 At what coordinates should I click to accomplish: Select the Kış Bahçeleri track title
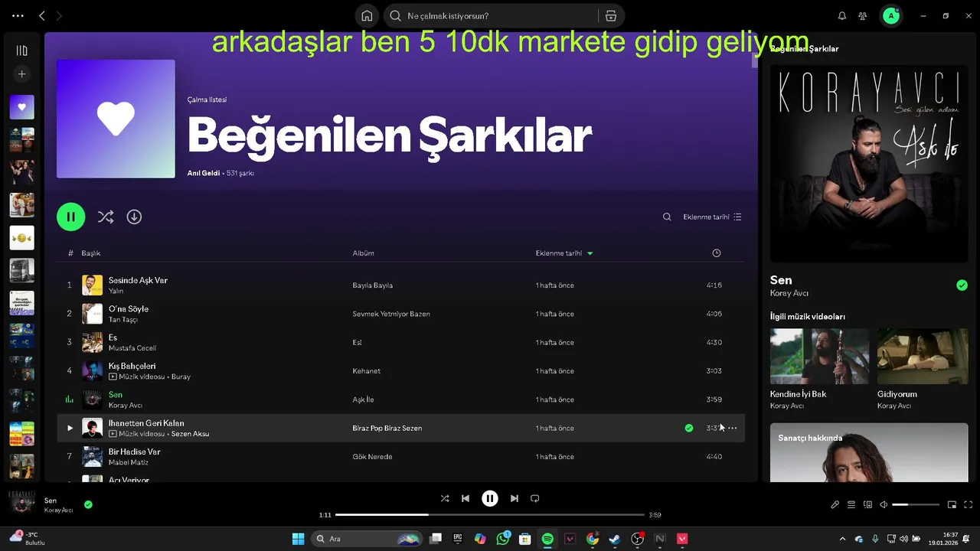(132, 366)
